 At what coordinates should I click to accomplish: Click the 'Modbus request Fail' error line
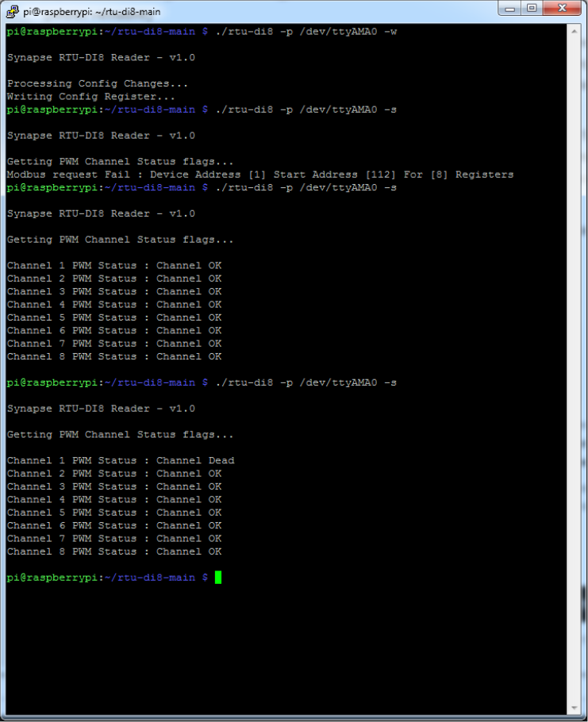coord(260,175)
